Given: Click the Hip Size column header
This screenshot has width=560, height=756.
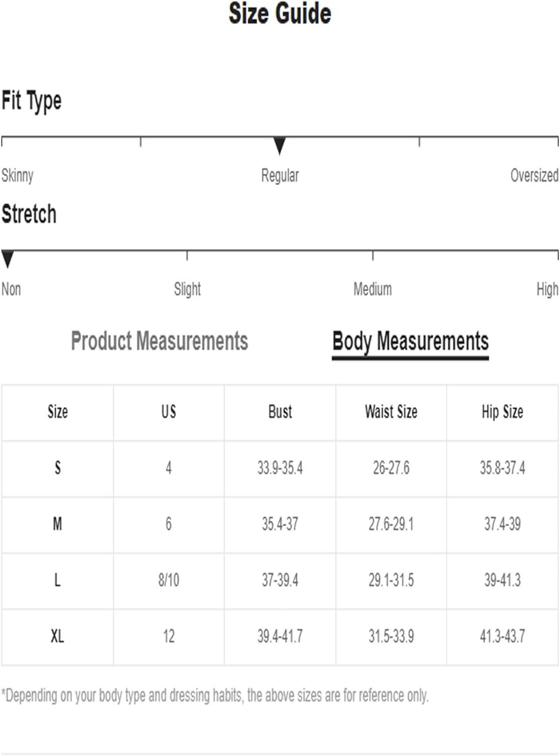Looking at the screenshot, I should (x=502, y=412).
